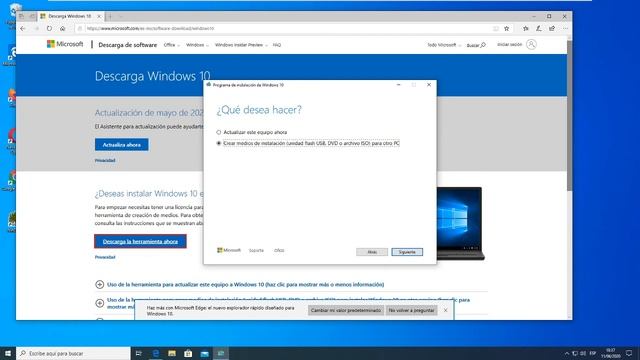The image size is (640, 360).
Task: Open 'Descarga de software' header link
Action: coord(128,45)
